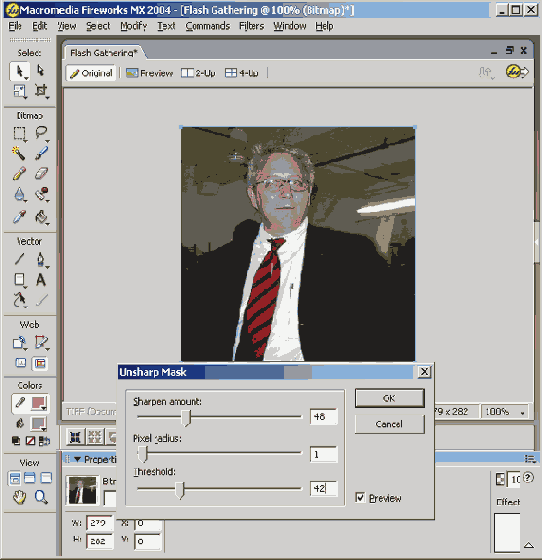542x560 pixels.
Task: Select the Crop tool
Action: tap(41, 91)
